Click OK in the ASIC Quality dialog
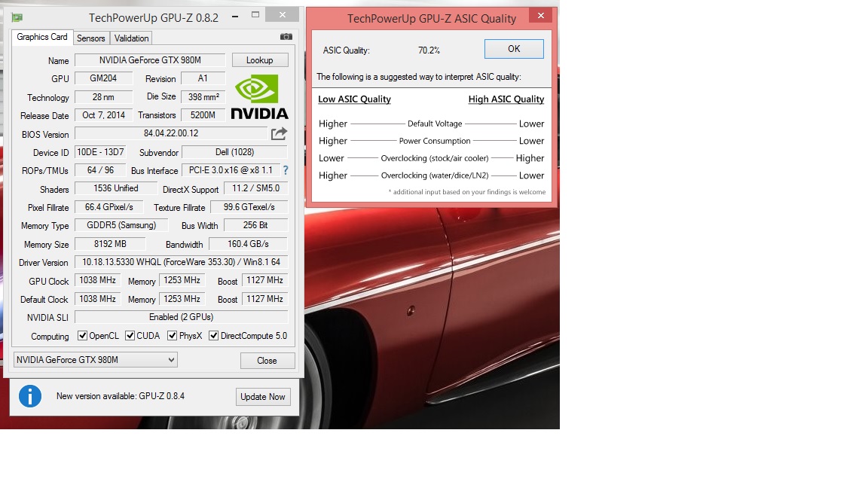 pyautogui.click(x=514, y=49)
